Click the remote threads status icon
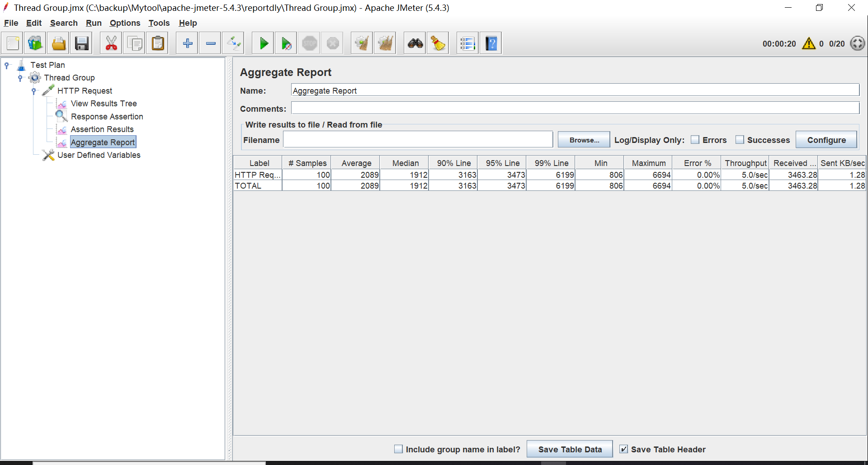The width and height of the screenshot is (868, 465). tap(858, 43)
